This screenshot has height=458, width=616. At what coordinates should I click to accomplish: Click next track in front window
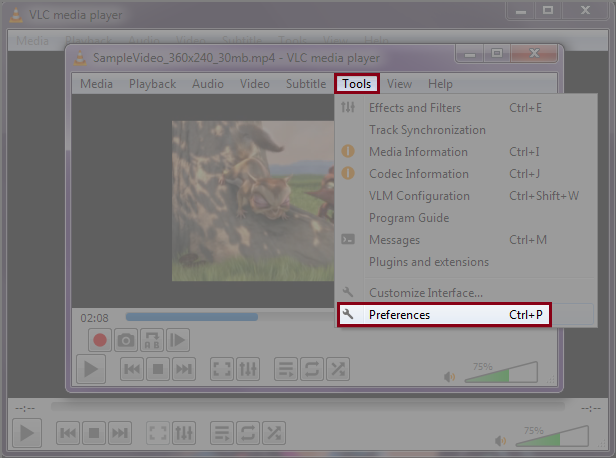click(183, 369)
